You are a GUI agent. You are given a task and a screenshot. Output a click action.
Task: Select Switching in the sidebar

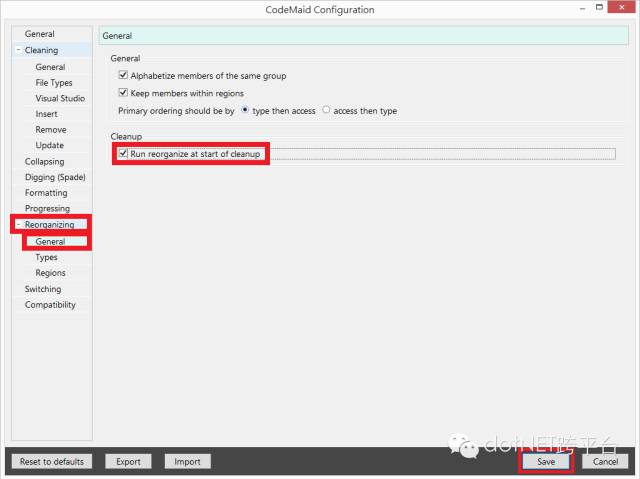pyautogui.click(x=43, y=289)
